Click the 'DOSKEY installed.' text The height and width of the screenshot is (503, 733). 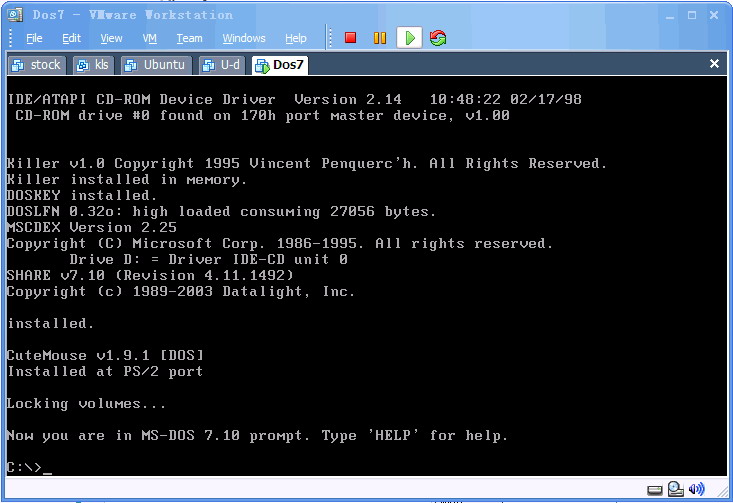click(x=82, y=195)
